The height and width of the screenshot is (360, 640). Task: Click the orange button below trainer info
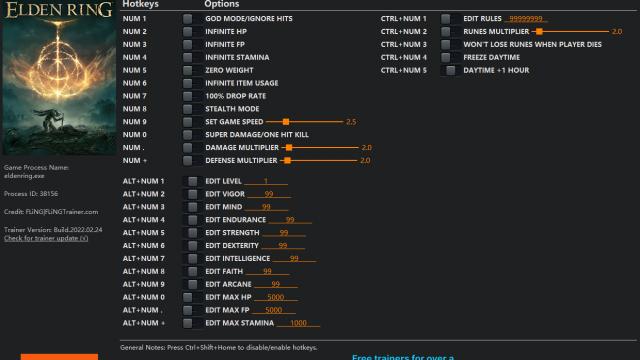59,357
